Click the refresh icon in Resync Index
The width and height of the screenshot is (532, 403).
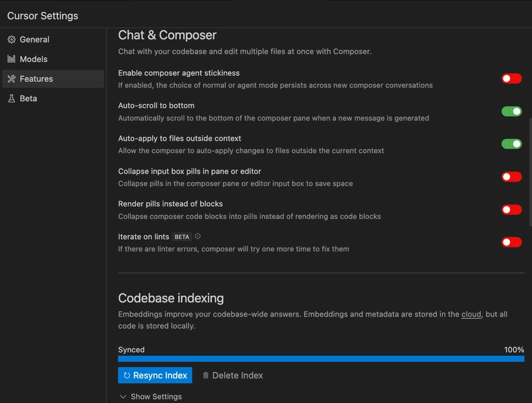(x=126, y=375)
